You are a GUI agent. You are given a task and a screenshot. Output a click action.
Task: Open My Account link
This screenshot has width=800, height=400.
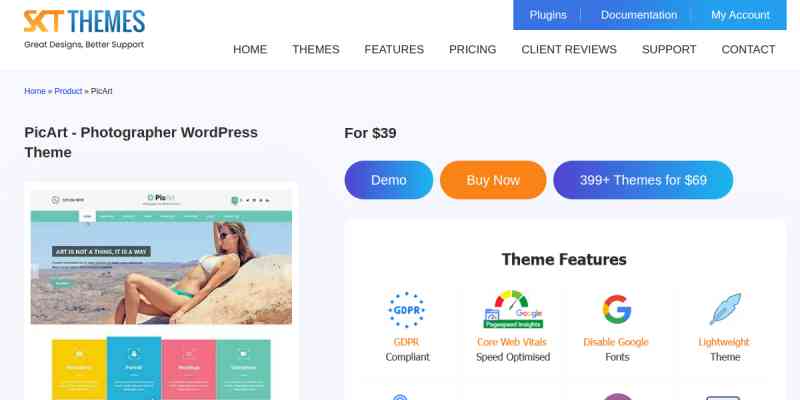point(740,15)
